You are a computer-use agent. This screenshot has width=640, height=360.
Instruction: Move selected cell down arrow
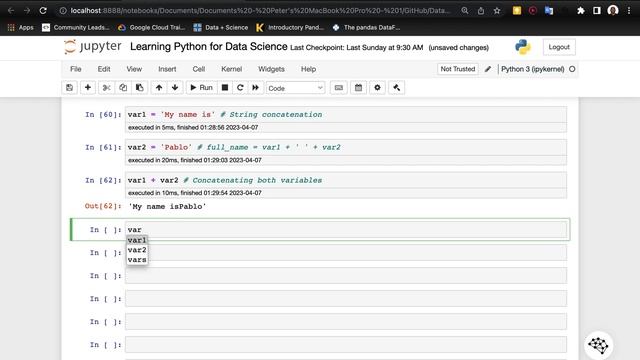(x=175, y=88)
